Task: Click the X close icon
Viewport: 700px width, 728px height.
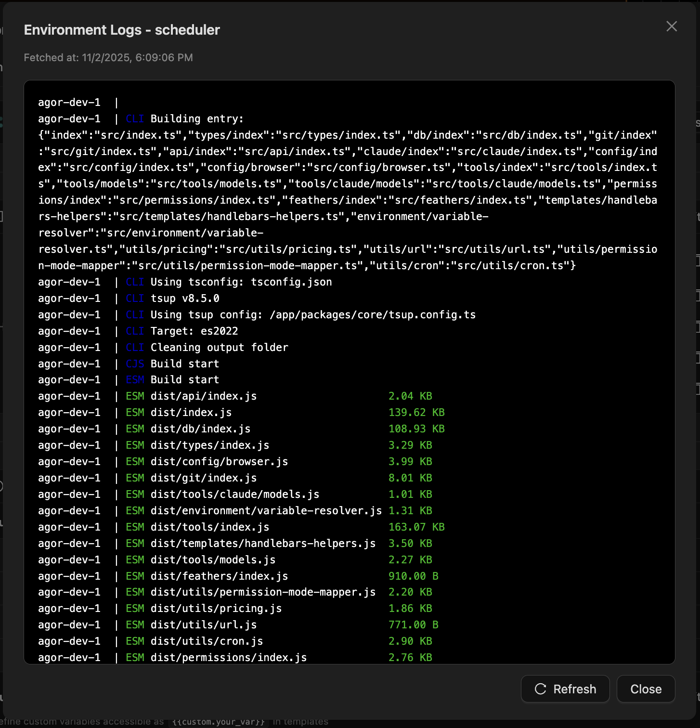Action: pyautogui.click(x=672, y=26)
